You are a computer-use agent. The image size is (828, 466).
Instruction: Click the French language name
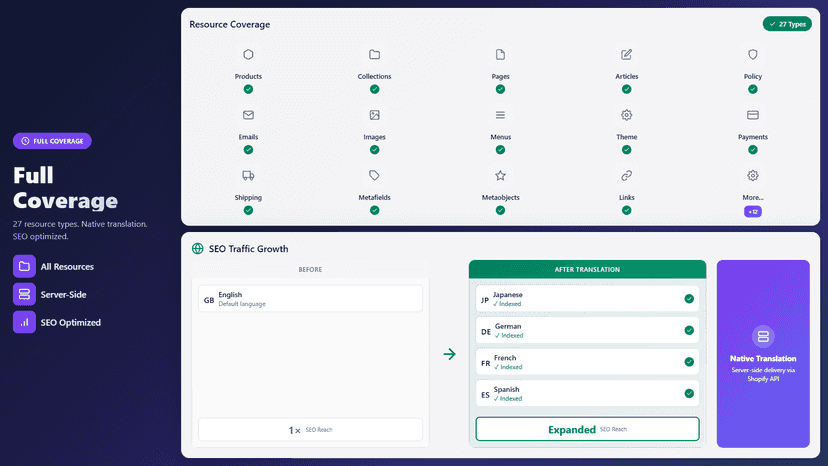[x=505, y=358]
